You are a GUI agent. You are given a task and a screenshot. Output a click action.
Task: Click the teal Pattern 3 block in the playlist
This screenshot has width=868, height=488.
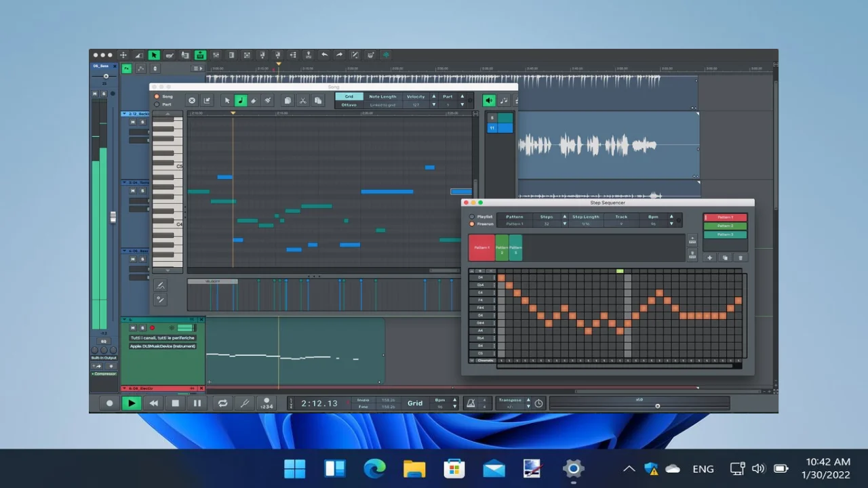pos(515,247)
